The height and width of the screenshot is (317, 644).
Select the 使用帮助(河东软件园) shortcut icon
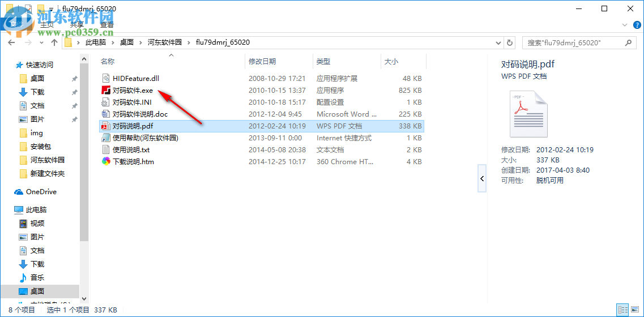[106, 138]
